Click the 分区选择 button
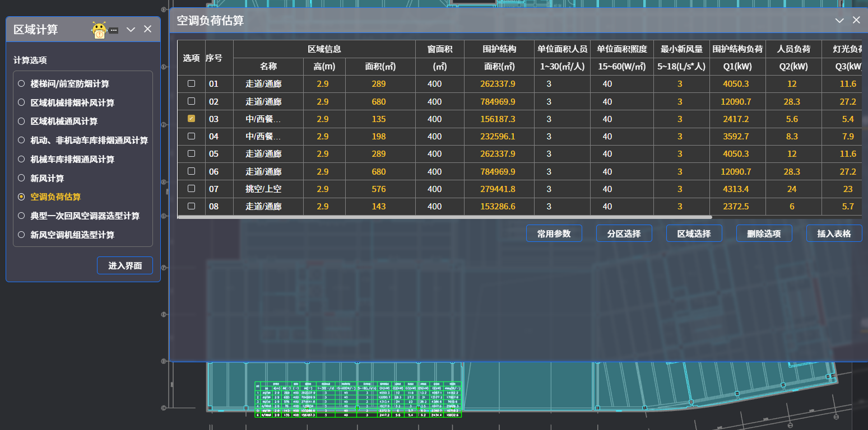 click(624, 233)
